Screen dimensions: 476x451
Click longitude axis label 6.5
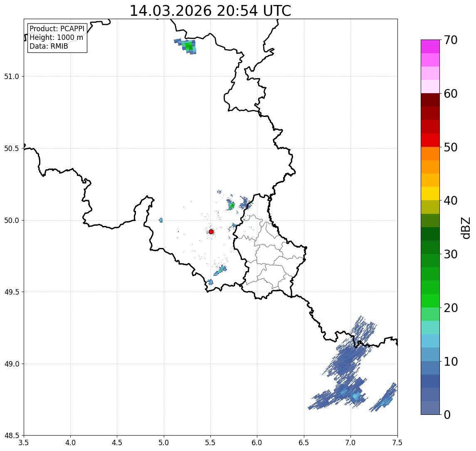coord(304,443)
